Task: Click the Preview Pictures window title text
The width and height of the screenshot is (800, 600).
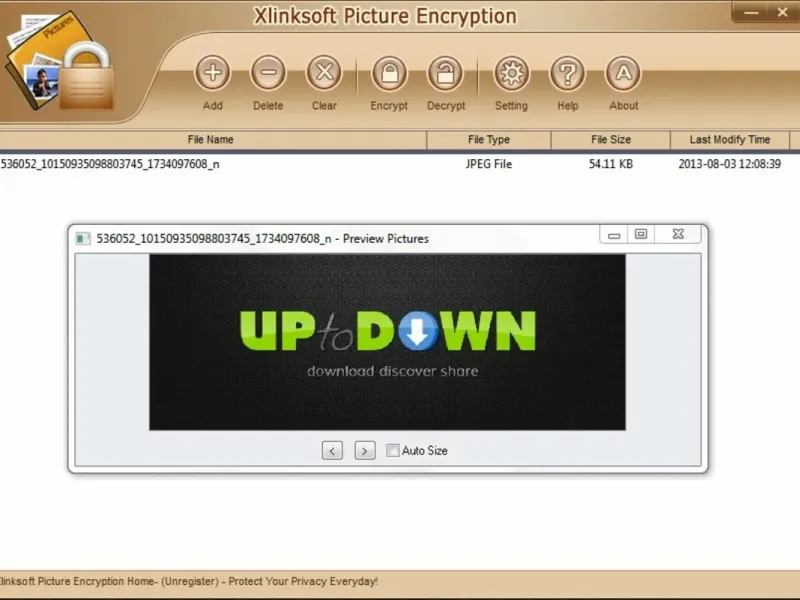Action: click(262, 239)
